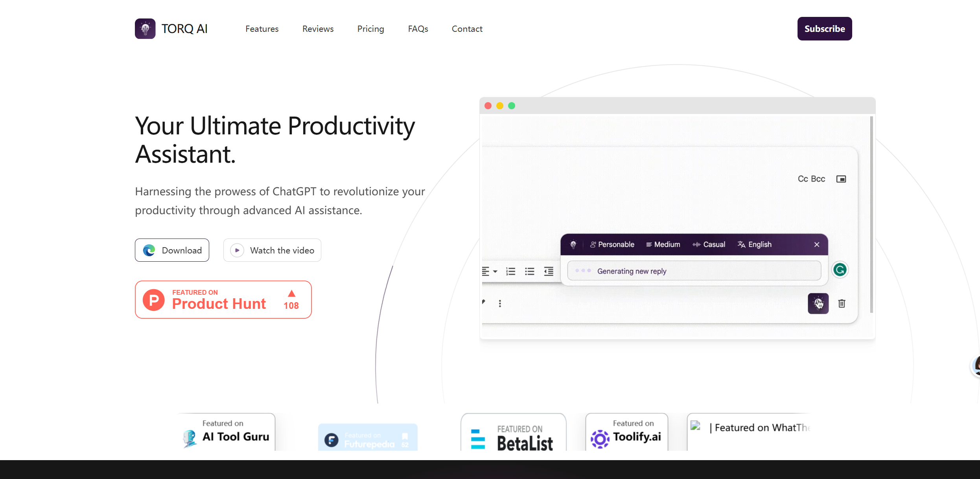This screenshot has width=980, height=479.
Task: Open the Featured on Toolify.ai badge
Action: (626, 432)
